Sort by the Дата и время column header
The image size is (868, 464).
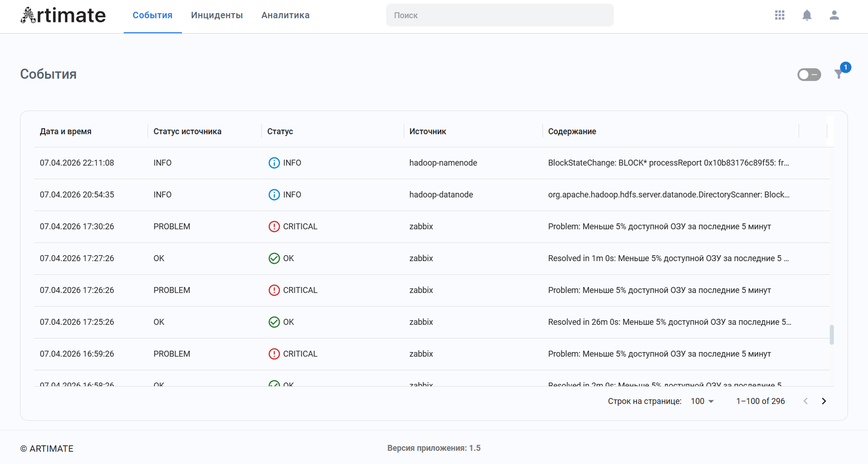point(66,131)
